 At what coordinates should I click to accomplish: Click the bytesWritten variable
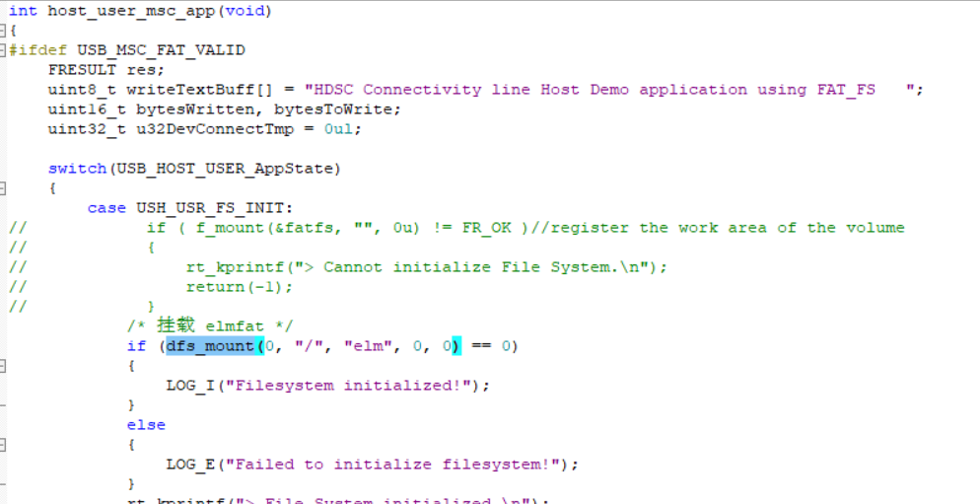[197, 108]
